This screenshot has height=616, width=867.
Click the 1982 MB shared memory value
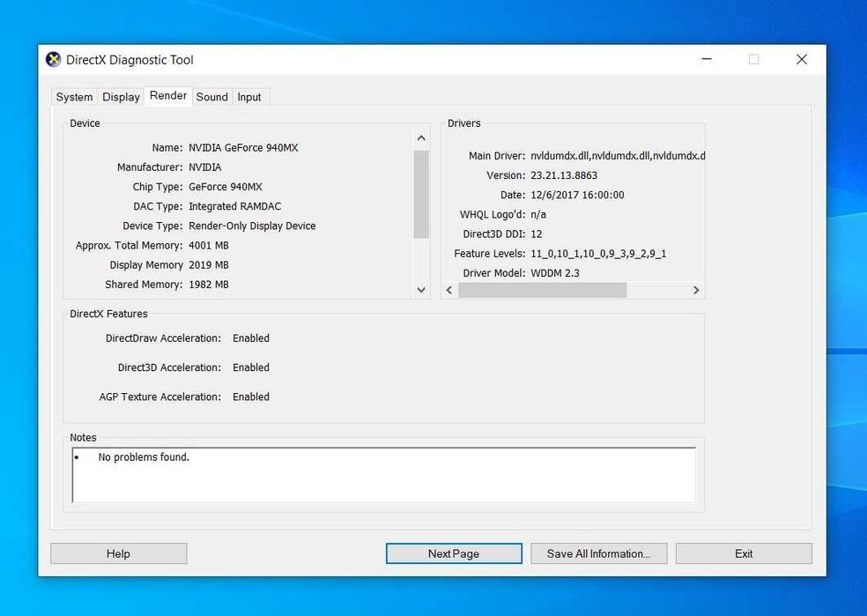point(209,285)
